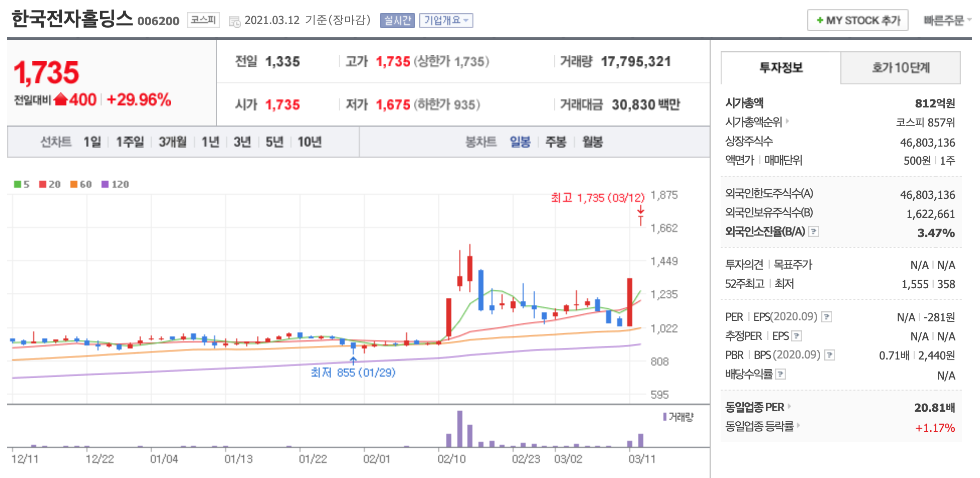The width and height of the screenshot is (980, 478).
Task: Click the 외국인보유주식수 value 1,622,661
Action: (930, 214)
